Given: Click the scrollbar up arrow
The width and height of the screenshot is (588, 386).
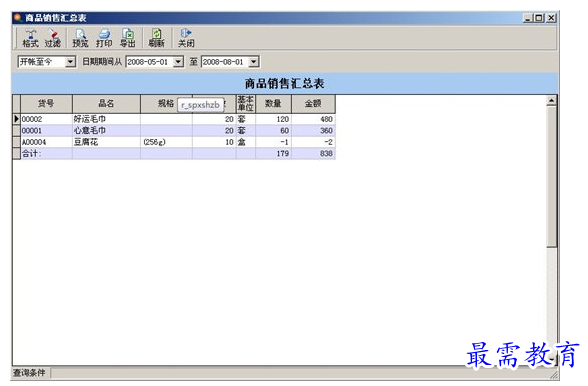Looking at the screenshot, I should (x=551, y=101).
